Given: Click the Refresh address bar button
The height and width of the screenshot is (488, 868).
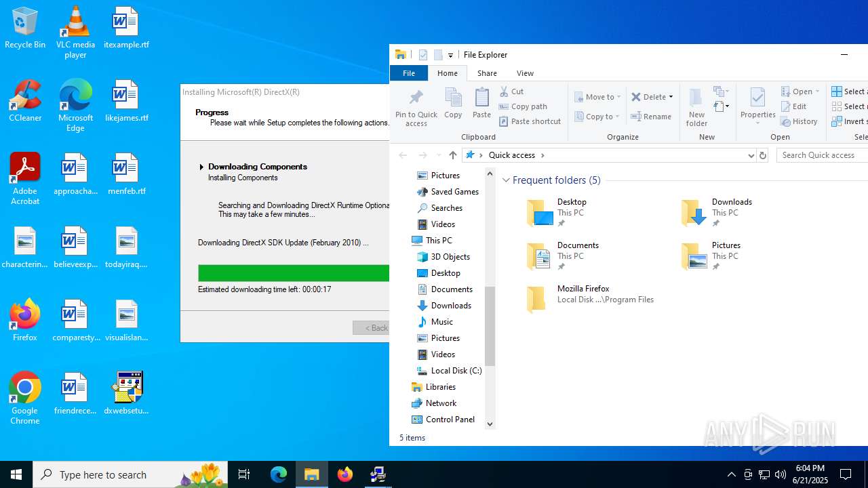Looking at the screenshot, I should coord(763,155).
